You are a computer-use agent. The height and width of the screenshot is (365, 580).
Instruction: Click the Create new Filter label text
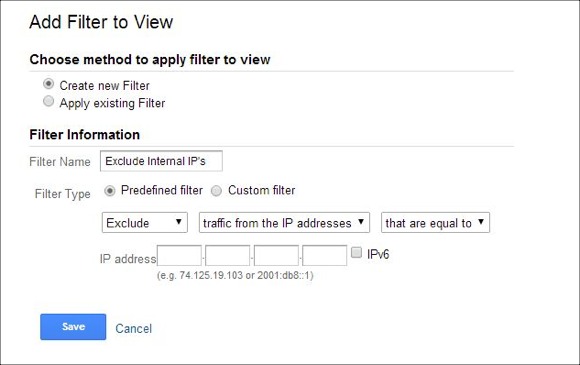[x=105, y=85]
